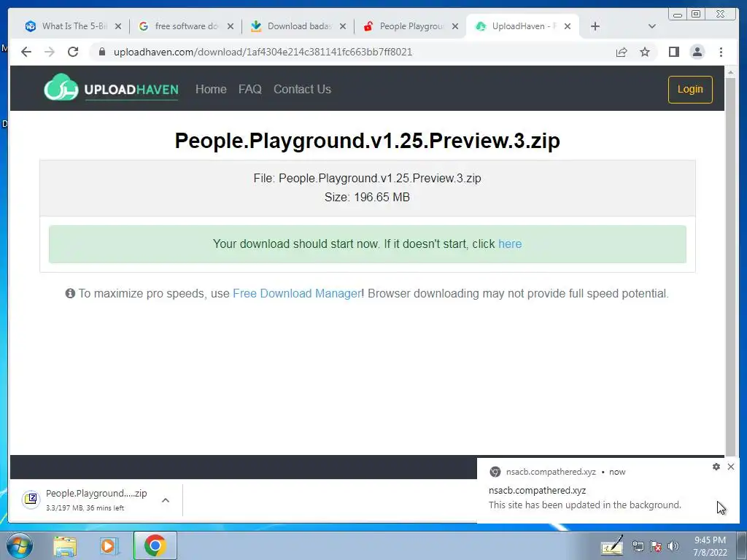Open Free Download Manager link
747x560 pixels.
(297, 293)
